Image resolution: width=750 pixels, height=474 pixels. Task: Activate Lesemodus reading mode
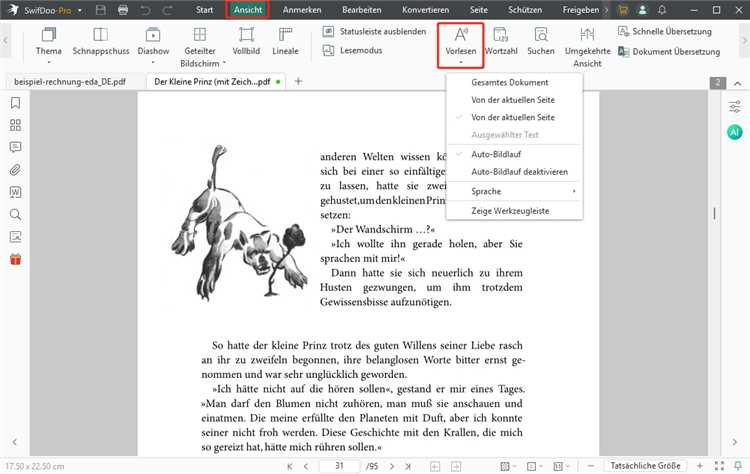point(353,50)
